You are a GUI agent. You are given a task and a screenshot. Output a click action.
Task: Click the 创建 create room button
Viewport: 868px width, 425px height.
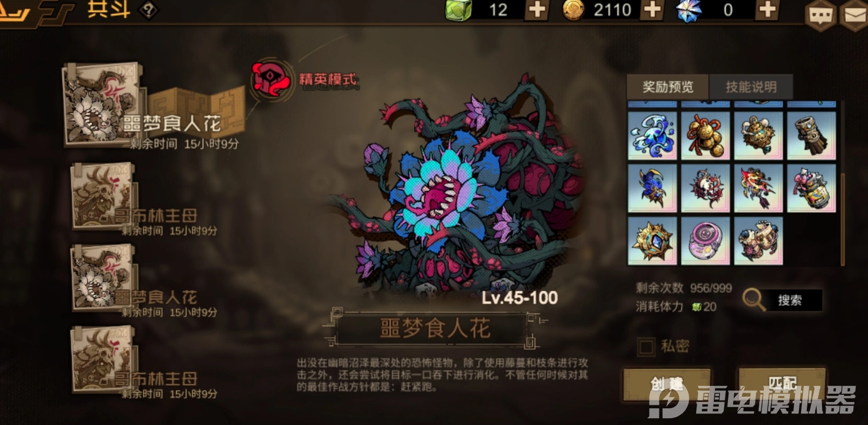click(667, 384)
